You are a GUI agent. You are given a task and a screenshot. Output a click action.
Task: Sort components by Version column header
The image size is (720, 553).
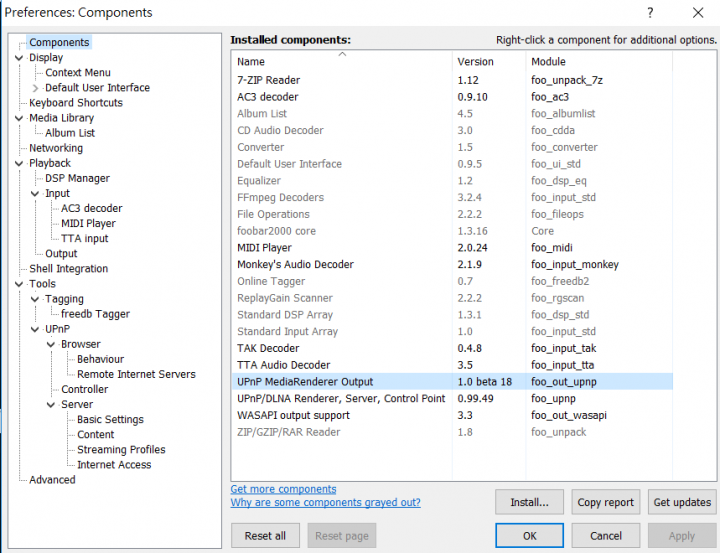click(x=489, y=62)
